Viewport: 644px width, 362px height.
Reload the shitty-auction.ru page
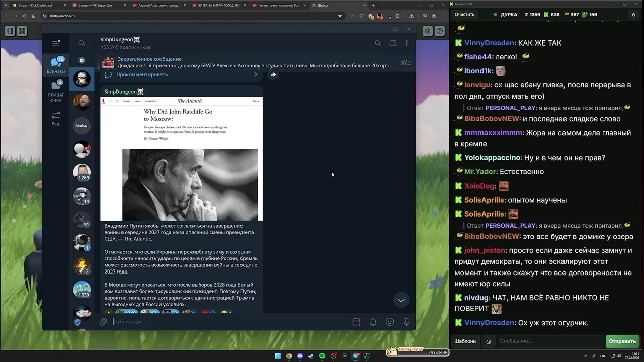click(x=24, y=16)
